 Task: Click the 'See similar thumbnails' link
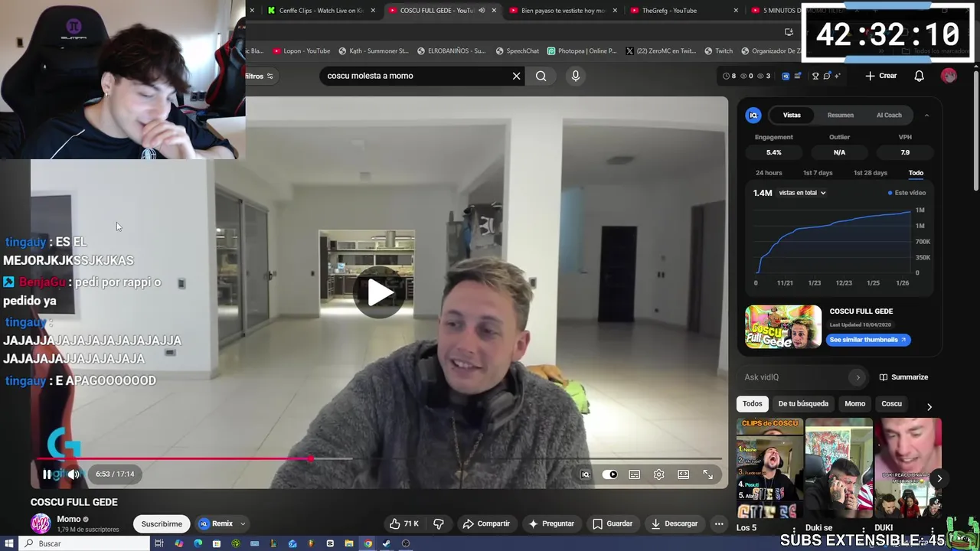pyautogui.click(x=868, y=340)
